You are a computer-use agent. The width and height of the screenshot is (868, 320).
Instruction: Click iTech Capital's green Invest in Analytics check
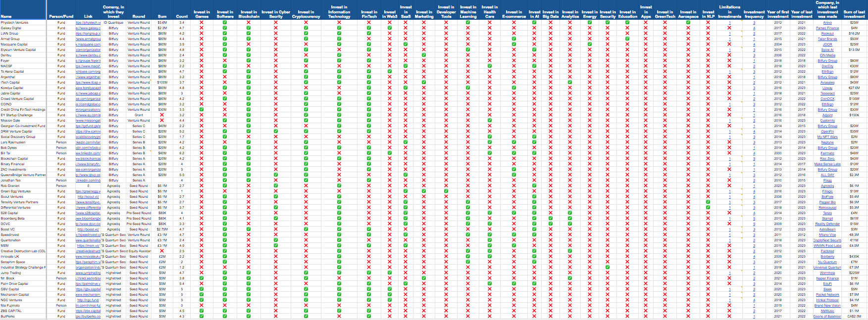tap(570, 83)
